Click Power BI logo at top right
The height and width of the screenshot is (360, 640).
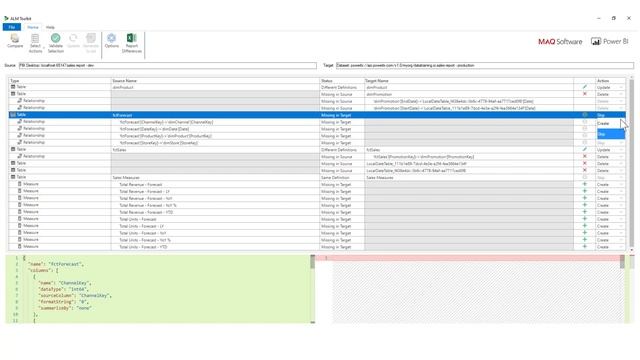coord(610,41)
